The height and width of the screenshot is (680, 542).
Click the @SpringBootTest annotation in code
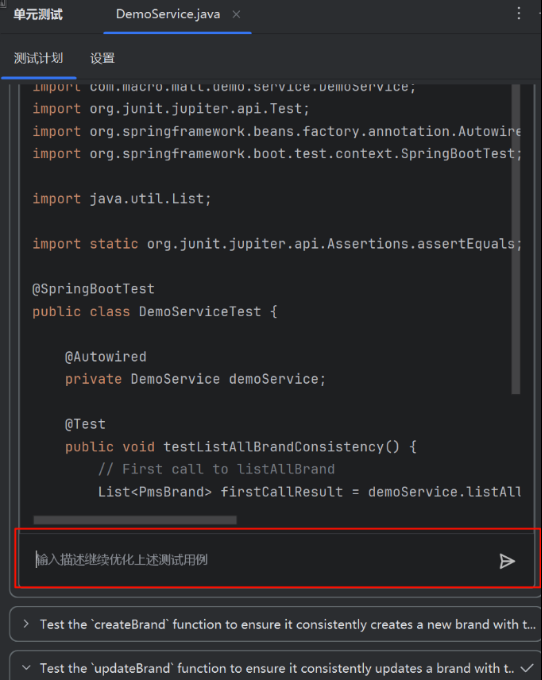(93, 289)
